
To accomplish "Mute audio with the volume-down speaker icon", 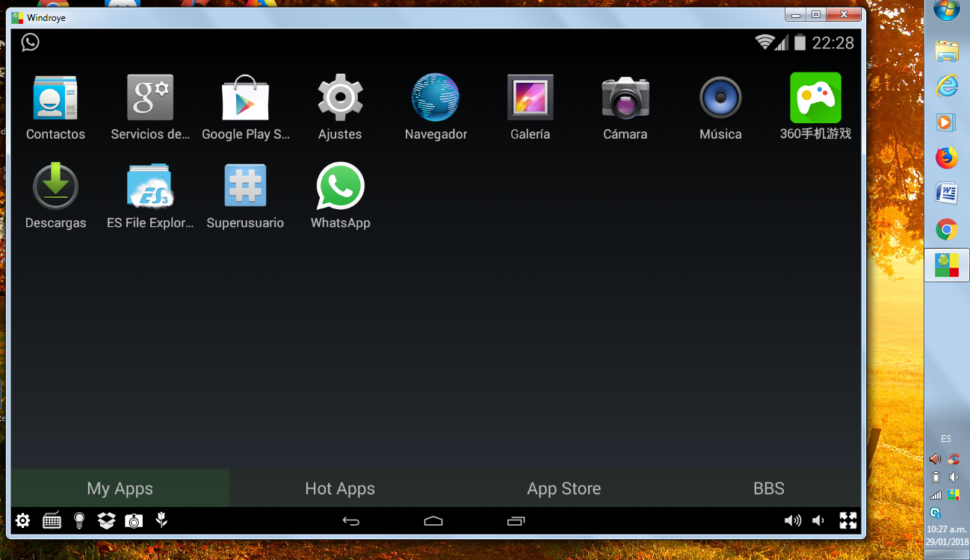I will tap(818, 520).
